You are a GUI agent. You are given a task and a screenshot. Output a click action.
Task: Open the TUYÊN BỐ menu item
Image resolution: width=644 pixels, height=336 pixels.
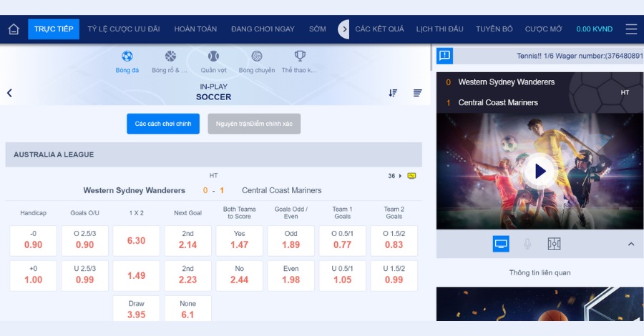pyautogui.click(x=494, y=29)
